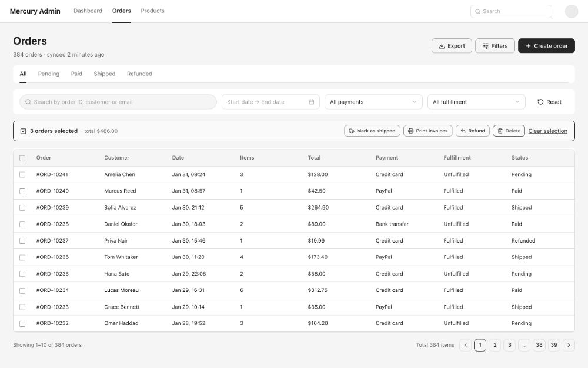The image size is (588, 368).
Task: Select page 1 in pagination
Action: 480,344
